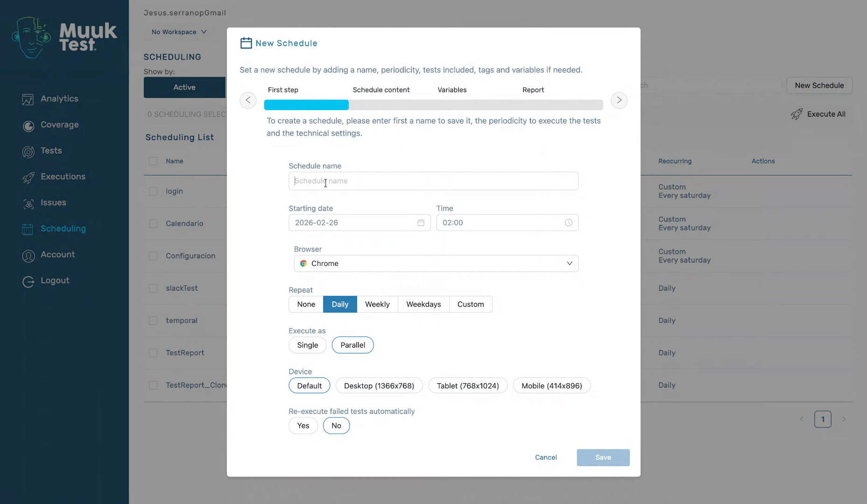Click the blue step progress bar
867x504 pixels.
(306, 105)
